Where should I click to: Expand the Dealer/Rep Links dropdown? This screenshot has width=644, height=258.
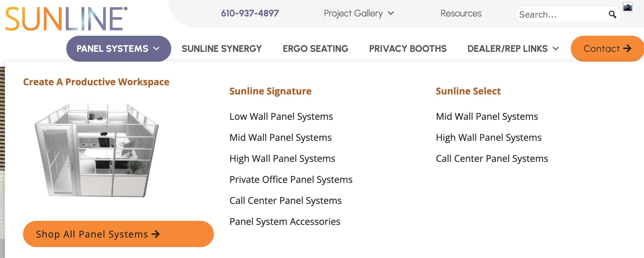click(513, 49)
